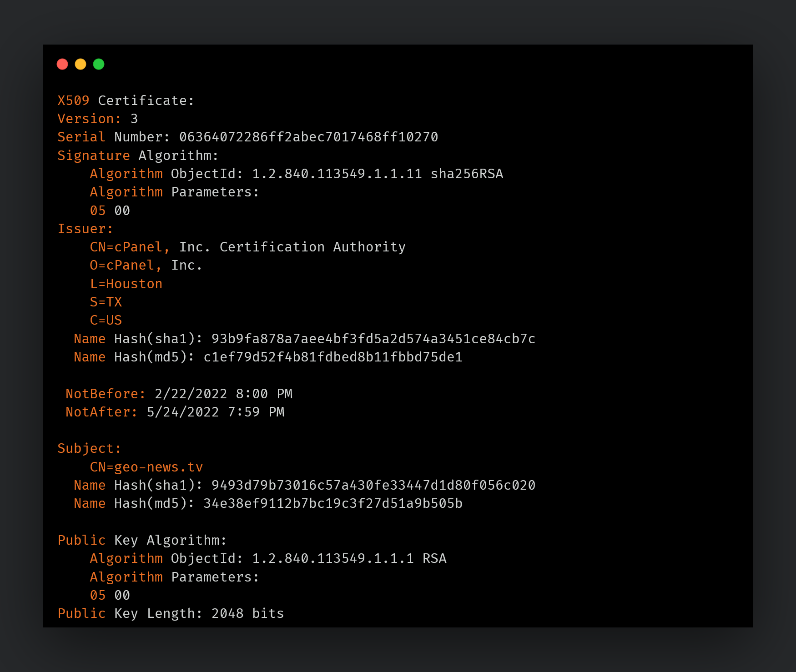Click issuer sha1 hash 93b9fa878a7aee4bf3fd5a2d574a3451ce84cb7c
This screenshot has height=672, width=796.
(x=373, y=339)
